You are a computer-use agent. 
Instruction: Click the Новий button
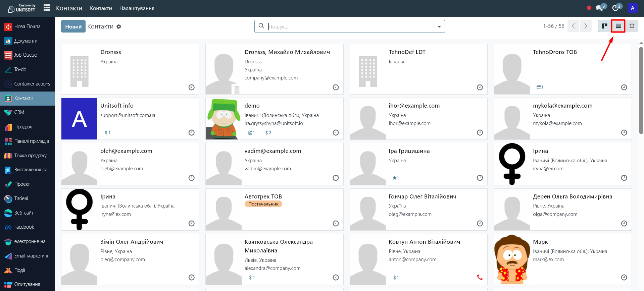point(73,26)
